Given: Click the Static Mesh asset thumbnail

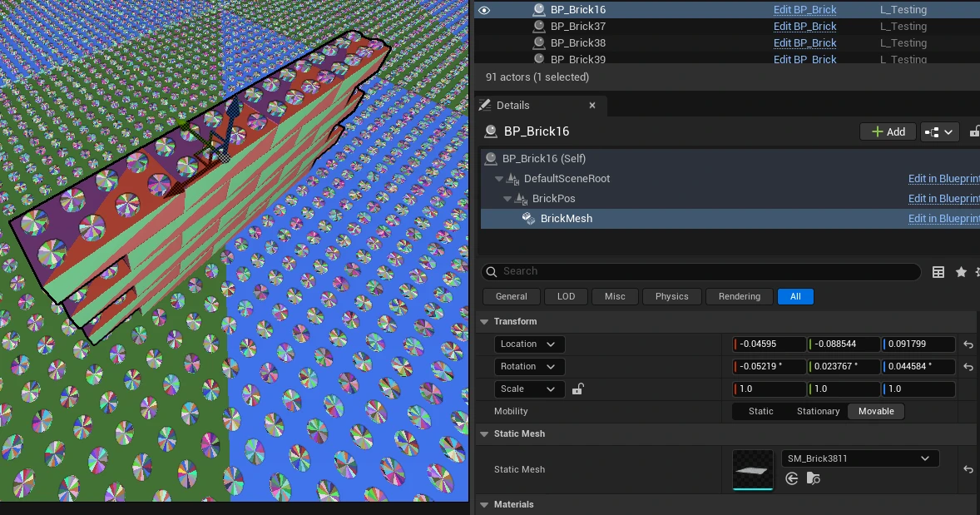Looking at the screenshot, I should coord(753,470).
